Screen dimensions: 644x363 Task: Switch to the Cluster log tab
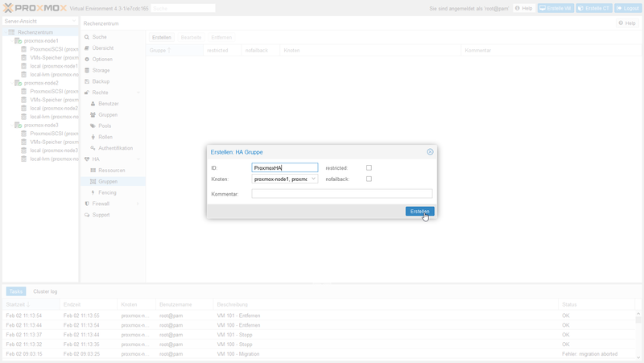tap(45, 291)
